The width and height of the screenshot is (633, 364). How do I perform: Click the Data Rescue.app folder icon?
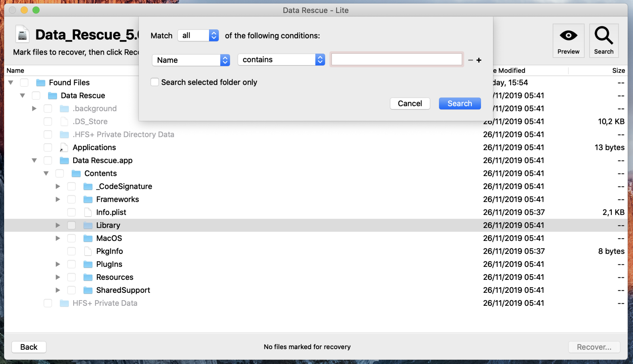point(64,160)
